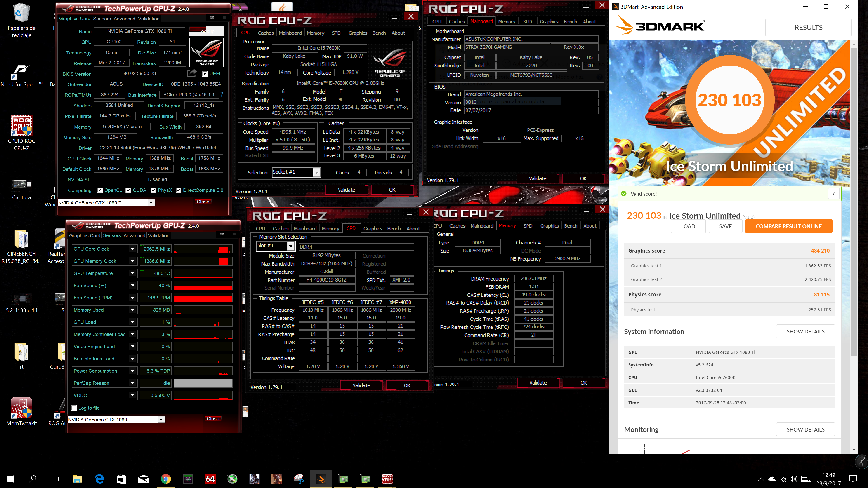Viewport: 868px width, 488px height.
Task: Open Need for Speed desktop shortcut
Action: (21, 76)
